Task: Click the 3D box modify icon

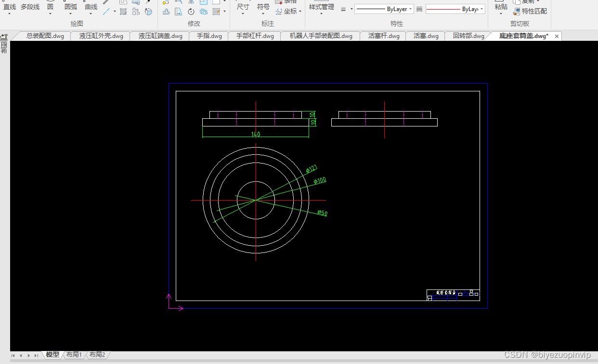Action: point(204,11)
